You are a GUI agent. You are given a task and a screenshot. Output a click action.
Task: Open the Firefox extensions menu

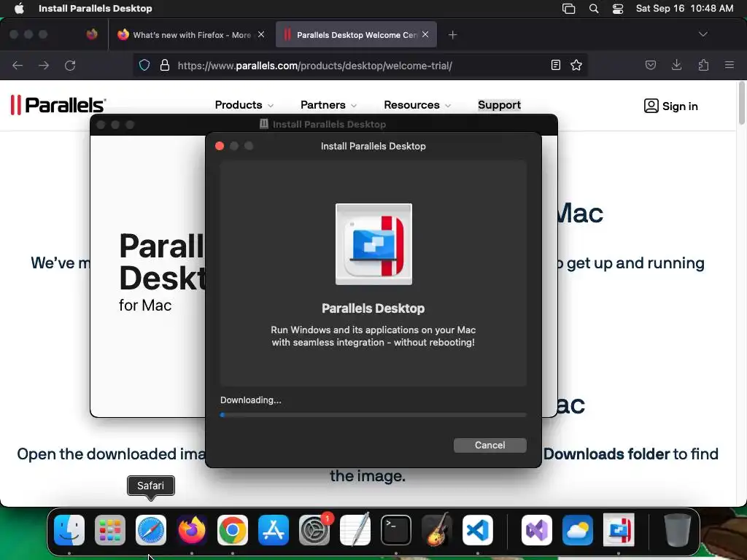click(x=703, y=65)
